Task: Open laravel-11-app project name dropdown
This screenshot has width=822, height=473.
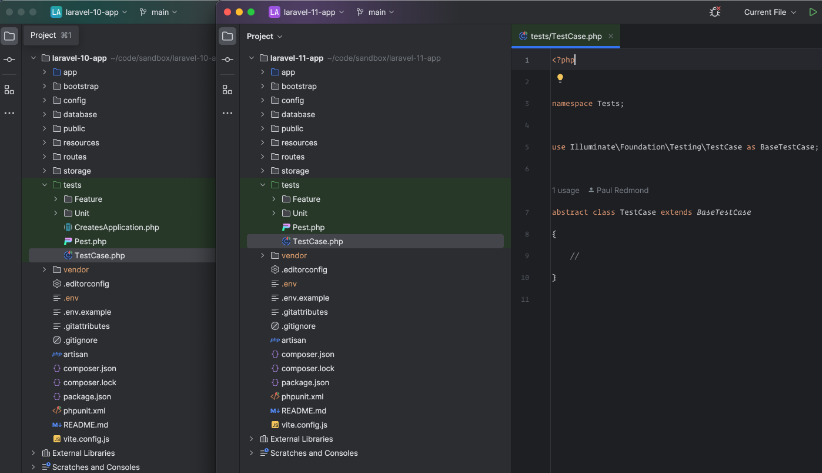Action: [313, 12]
